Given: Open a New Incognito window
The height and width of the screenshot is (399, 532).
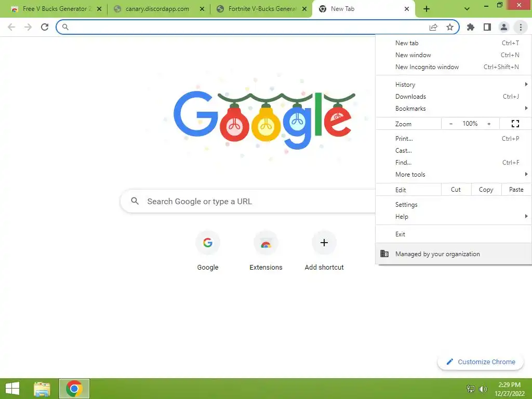Looking at the screenshot, I should (453, 67).
